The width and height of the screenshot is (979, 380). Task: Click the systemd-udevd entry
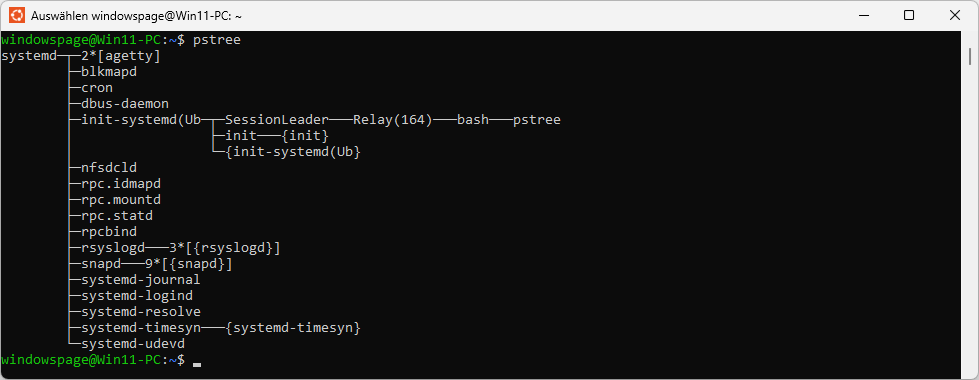(133, 344)
